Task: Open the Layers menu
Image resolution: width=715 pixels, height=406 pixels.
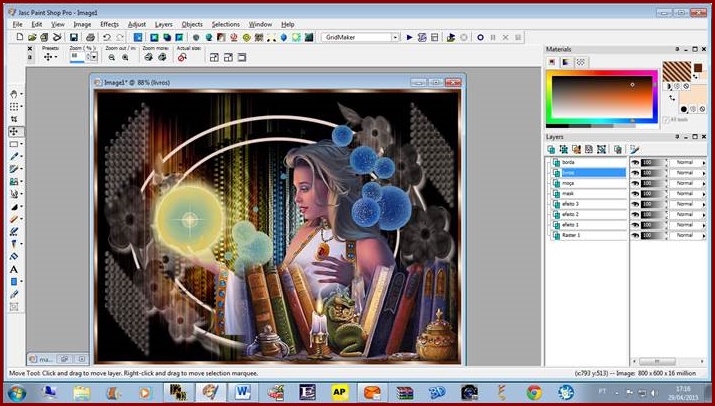Action: [x=164, y=24]
